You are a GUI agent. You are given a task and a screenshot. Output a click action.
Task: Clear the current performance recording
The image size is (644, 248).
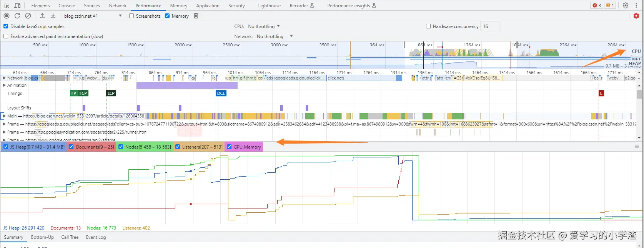point(28,16)
